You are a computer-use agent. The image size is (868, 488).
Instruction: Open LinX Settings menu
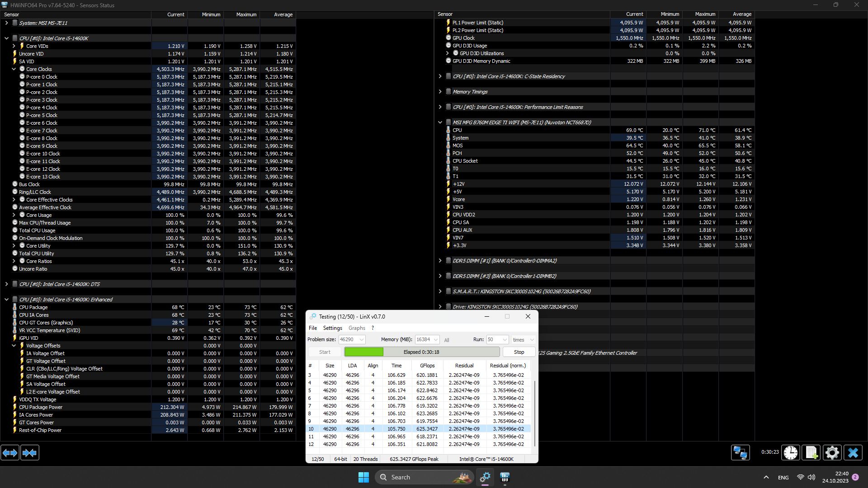(x=332, y=328)
